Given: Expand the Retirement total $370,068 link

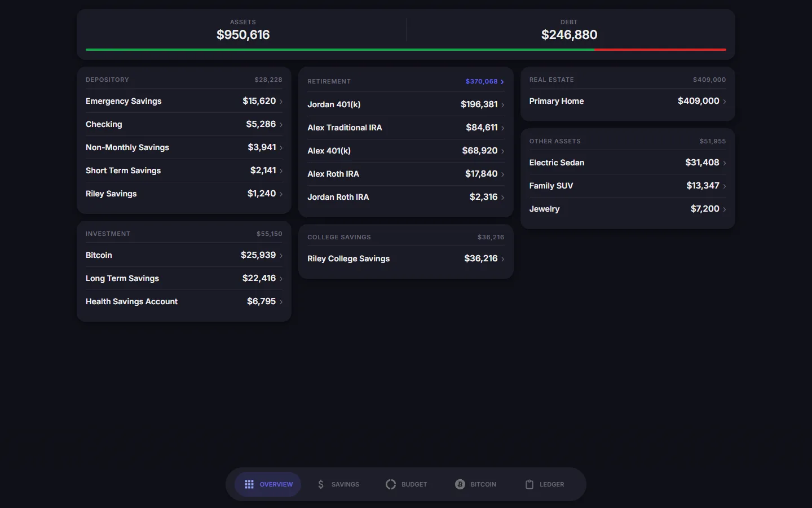Looking at the screenshot, I should (x=484, y=81).
